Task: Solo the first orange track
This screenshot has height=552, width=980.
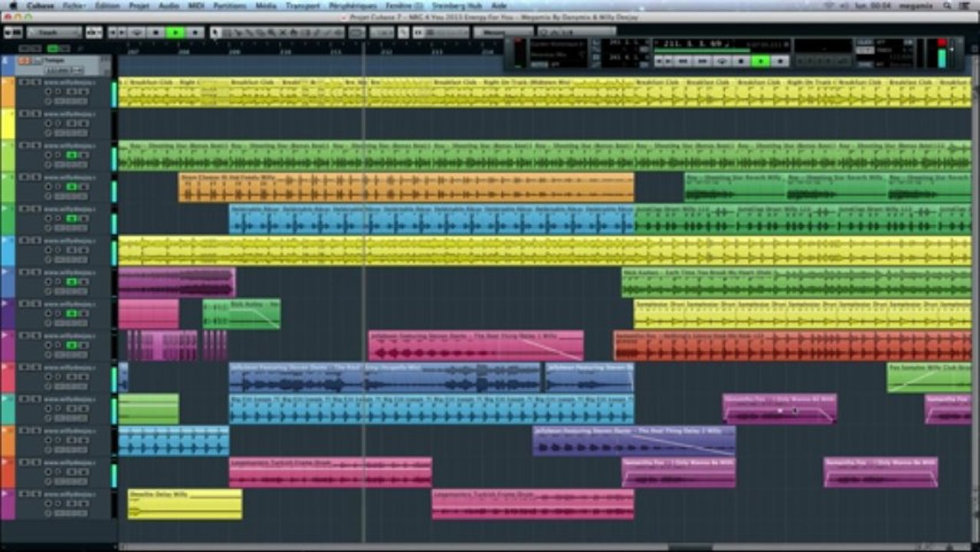Action: pos(37,82)
